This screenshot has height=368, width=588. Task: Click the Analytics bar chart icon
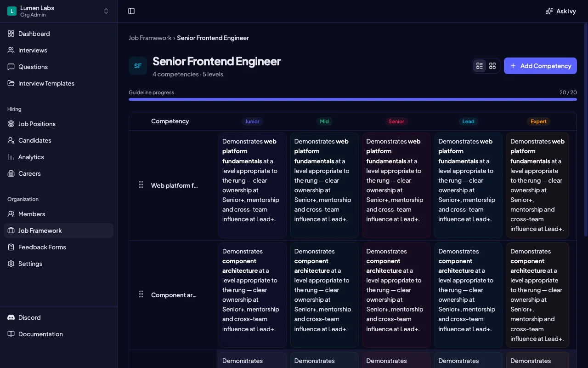pyautogui.click(x=11, y=157)
